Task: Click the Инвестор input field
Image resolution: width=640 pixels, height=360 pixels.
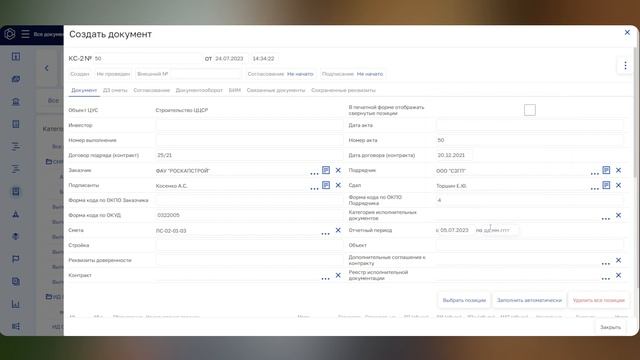Action: 249,125
